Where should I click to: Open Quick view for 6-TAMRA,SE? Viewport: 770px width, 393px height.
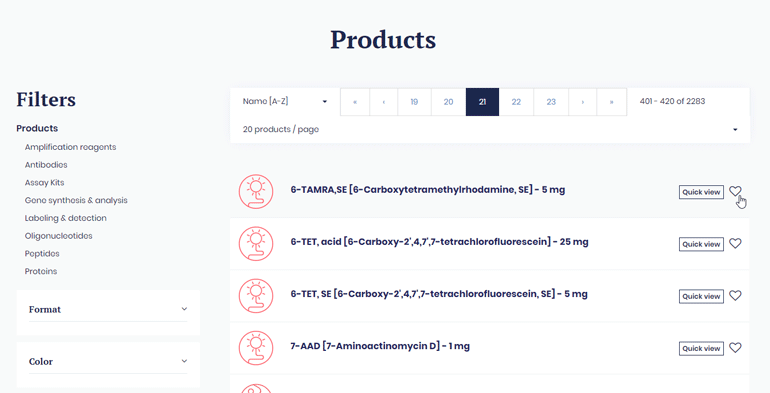pyautogui.click(x=701, y=192)
